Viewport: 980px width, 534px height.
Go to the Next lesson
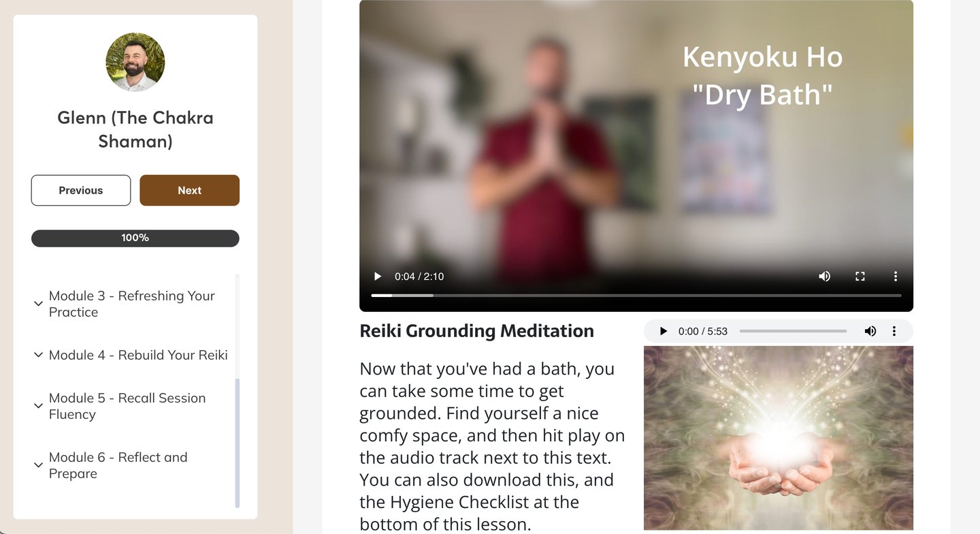[x=190, y=190]
